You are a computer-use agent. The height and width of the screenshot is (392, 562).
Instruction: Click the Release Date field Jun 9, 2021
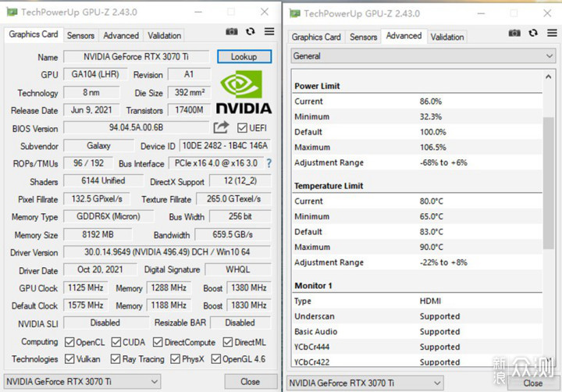(91, 110)
